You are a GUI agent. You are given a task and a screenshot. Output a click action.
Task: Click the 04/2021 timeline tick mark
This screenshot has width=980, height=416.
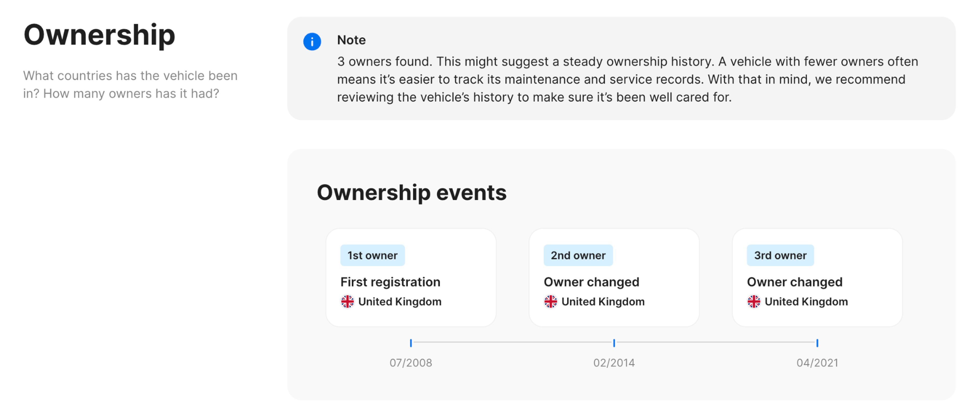pos(817,343)
